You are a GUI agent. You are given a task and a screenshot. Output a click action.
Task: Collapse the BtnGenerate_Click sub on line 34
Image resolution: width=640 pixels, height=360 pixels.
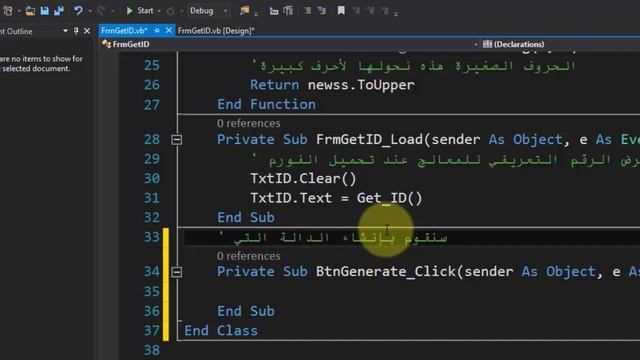(177, 272)
